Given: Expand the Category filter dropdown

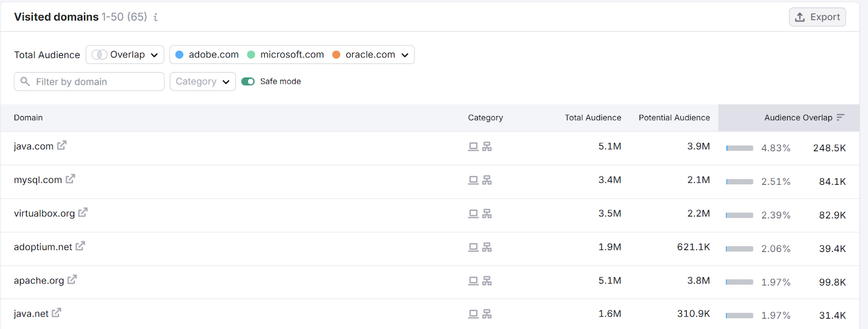Looking at the screenshot, I should [x=202, y=82].
